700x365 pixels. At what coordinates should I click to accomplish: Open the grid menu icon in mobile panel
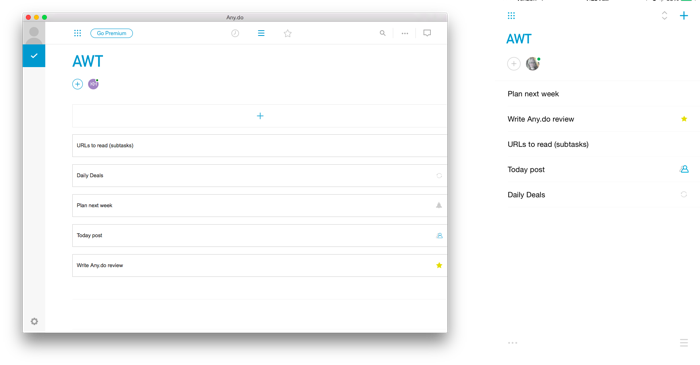coord(511,16)
